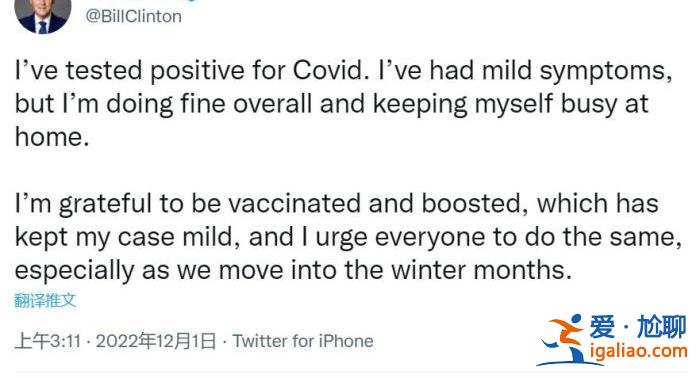Click the word especially starting the last line
The width and height of the screenshot is (700, 378).
[75, 272]
